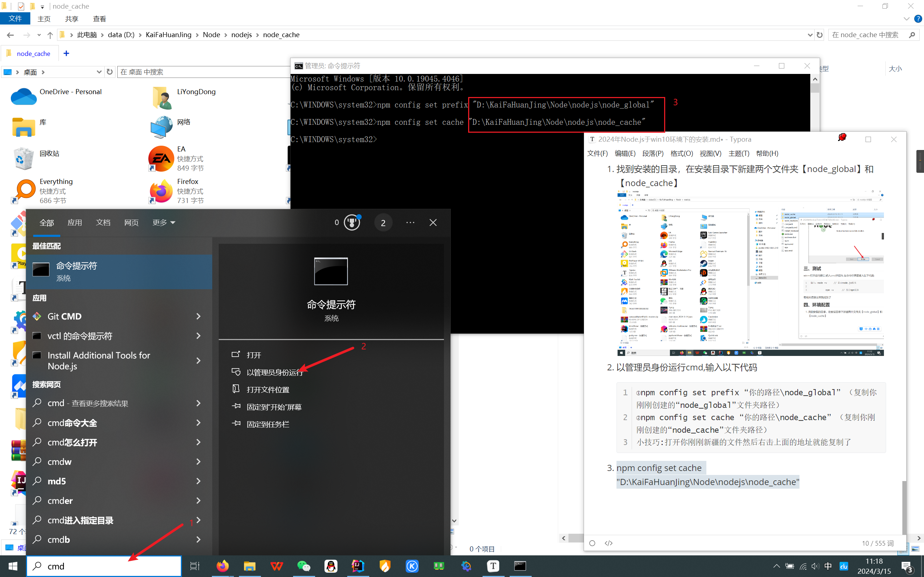Open WeChat from the taskbar
This screenshot has height=577, width=924.
(x=304, y=566)
